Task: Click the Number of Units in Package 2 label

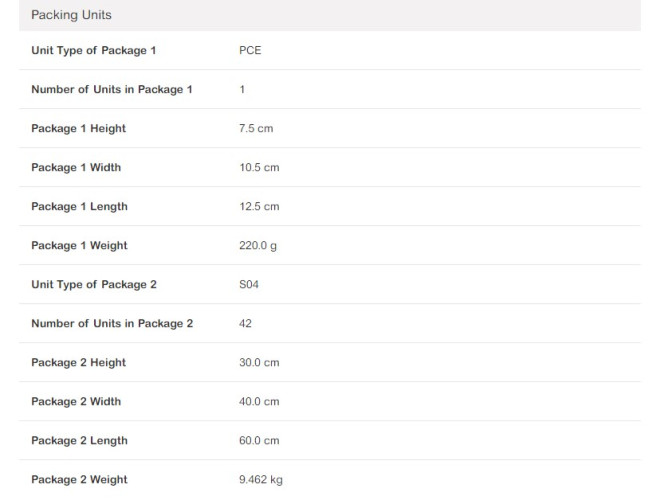Action: tap(112, 323)
